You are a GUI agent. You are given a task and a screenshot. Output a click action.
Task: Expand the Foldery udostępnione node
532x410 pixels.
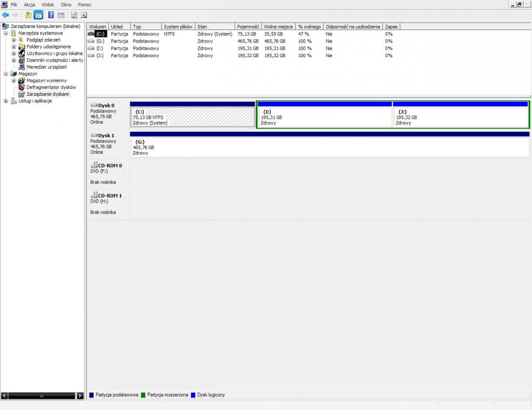pyautogui.click(x=14, y=47)
